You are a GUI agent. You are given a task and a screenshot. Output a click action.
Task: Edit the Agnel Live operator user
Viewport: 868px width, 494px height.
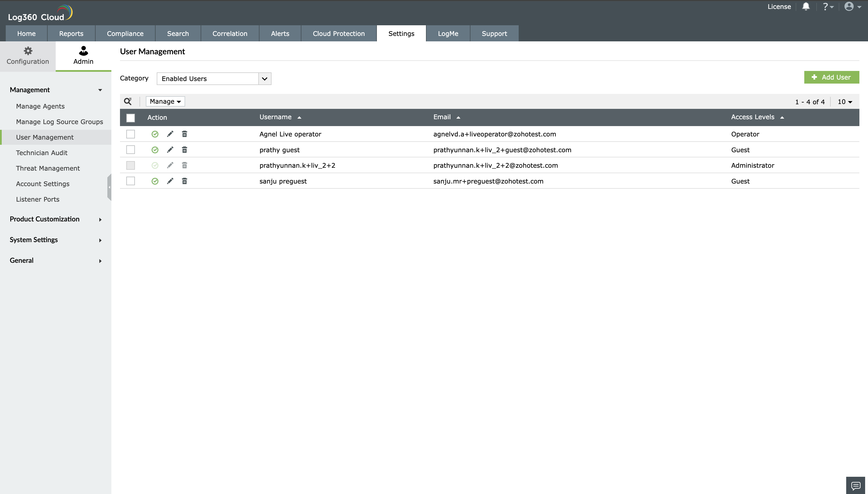pos(170,134)
